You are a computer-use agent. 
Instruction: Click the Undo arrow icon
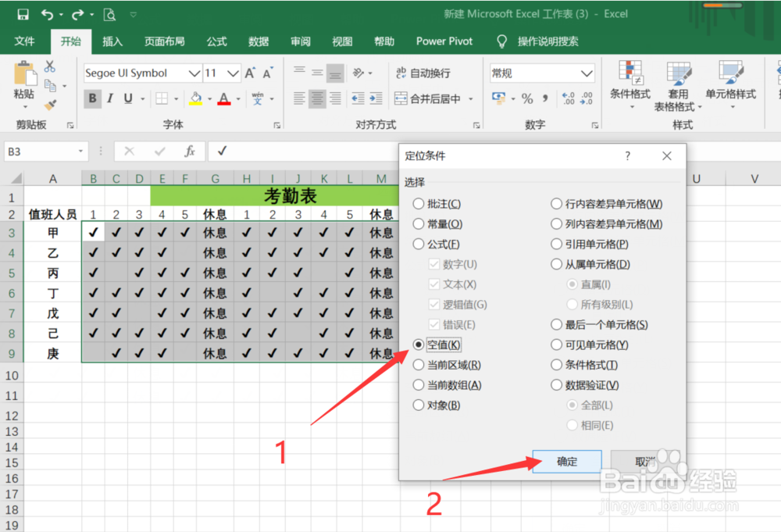(x=48, y=14)
